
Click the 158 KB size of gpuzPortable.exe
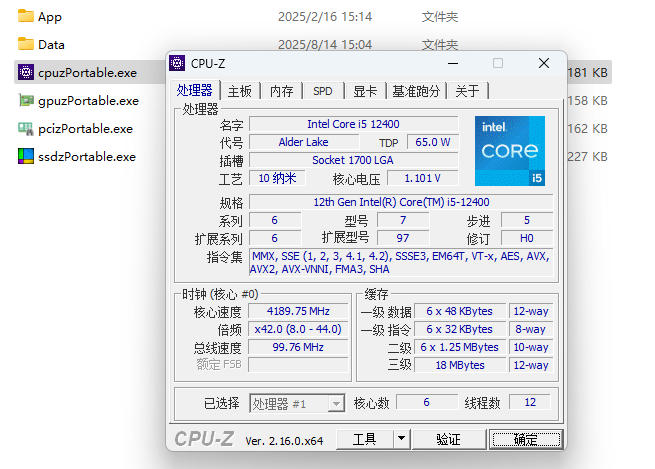point(587,101)
